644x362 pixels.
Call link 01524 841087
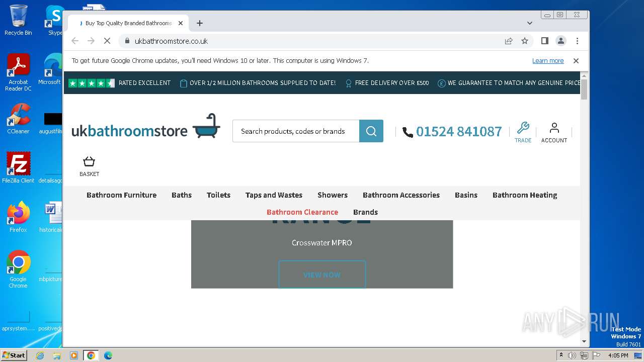click(459, 132)
